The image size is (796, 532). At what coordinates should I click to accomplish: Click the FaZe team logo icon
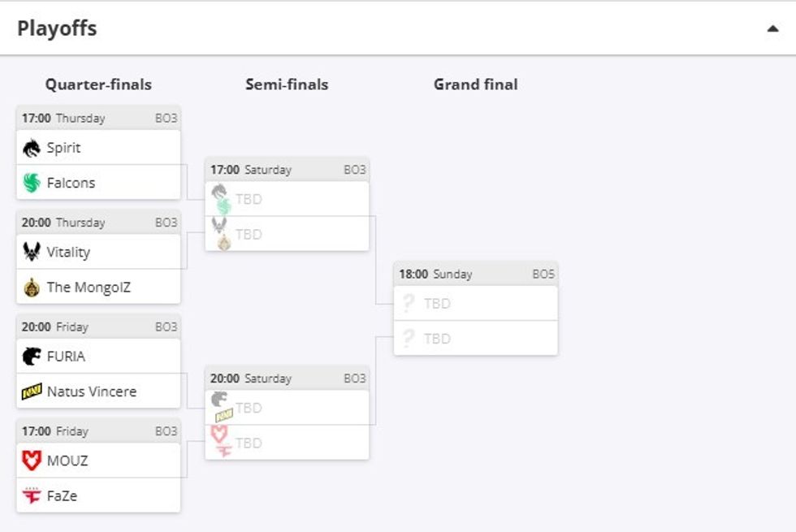click(32, 495)
